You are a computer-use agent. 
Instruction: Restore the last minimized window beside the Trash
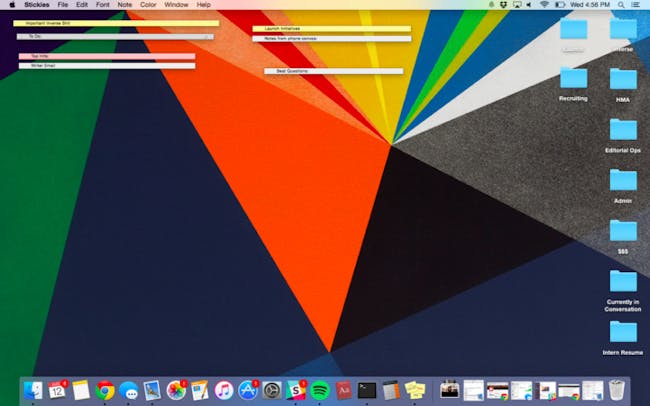coord(593,391)
